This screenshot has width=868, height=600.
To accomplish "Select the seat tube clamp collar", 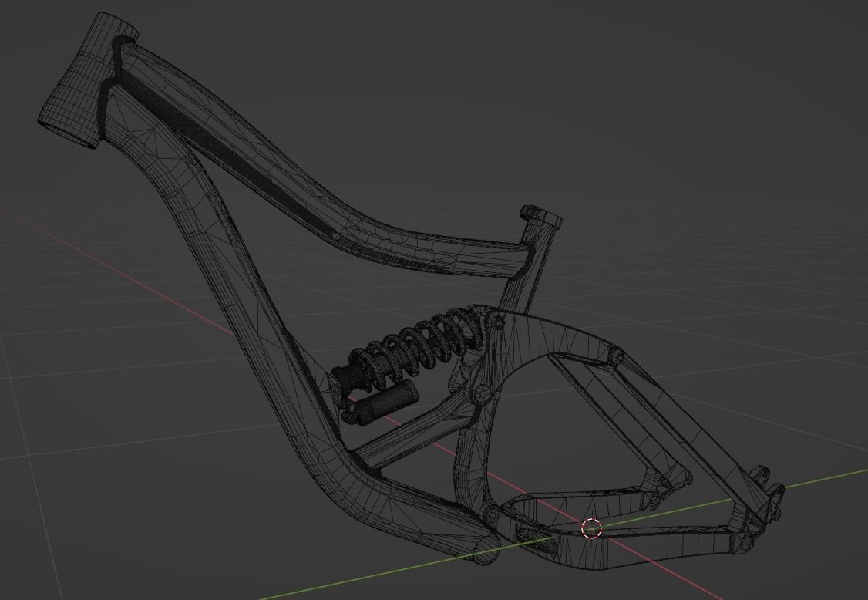I will click(x=541, y=215).
